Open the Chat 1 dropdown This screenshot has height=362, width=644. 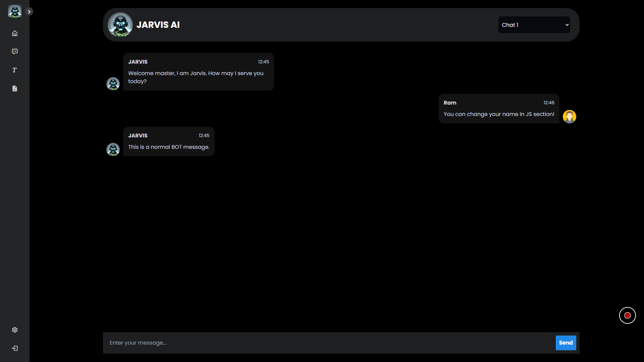coord(534,25)
